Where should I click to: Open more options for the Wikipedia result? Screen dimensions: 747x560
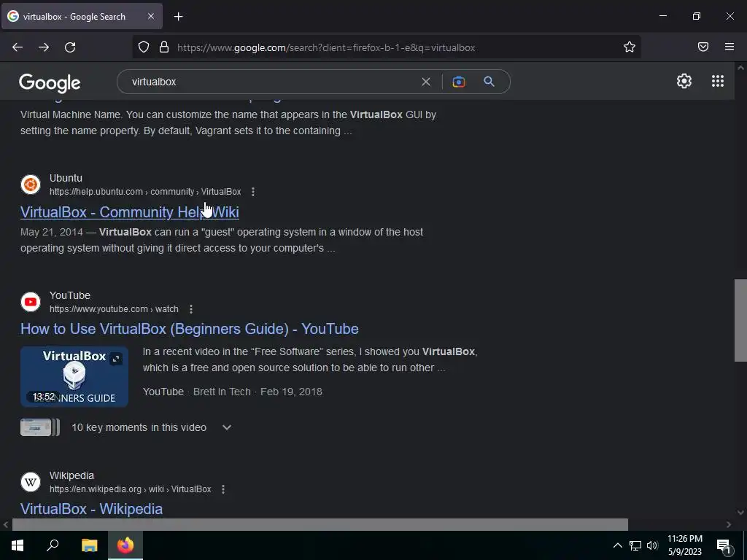223,489
